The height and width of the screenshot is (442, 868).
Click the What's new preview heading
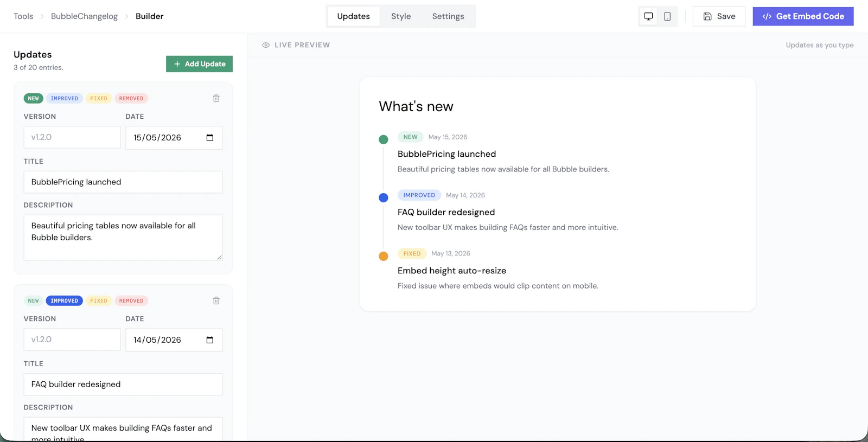pyautogui.click(x=416, y=106)
